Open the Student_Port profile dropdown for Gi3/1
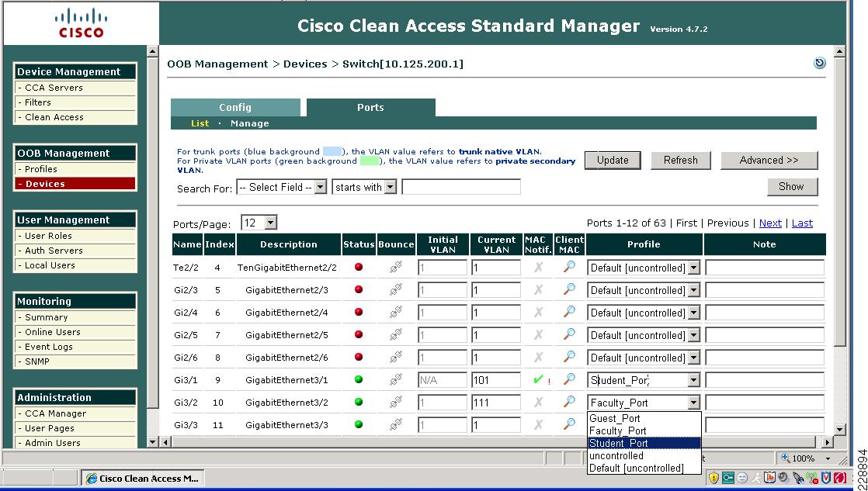The image size is (868, 491). [693, 380]
